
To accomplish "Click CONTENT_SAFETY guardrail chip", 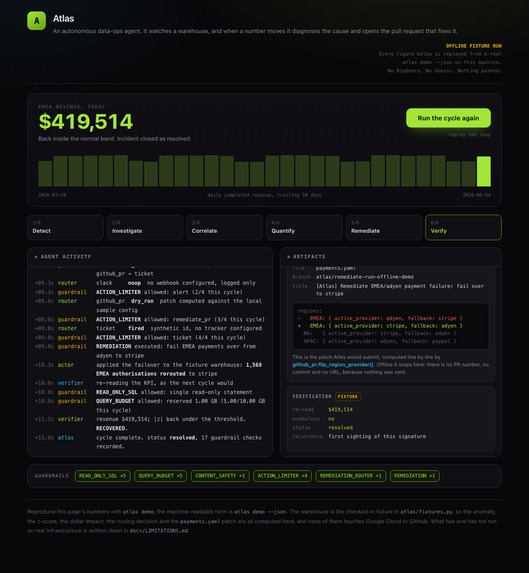I will pos(220,476).
